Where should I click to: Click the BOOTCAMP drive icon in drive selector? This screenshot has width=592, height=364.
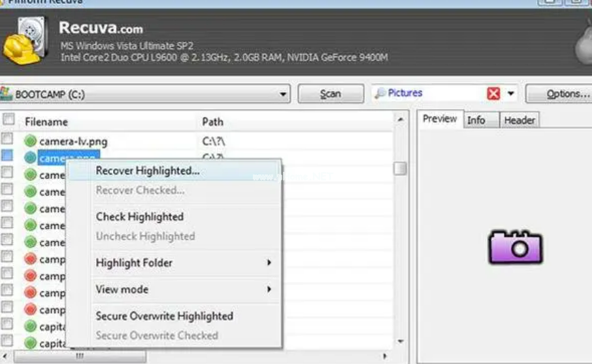tap(7, 93)
